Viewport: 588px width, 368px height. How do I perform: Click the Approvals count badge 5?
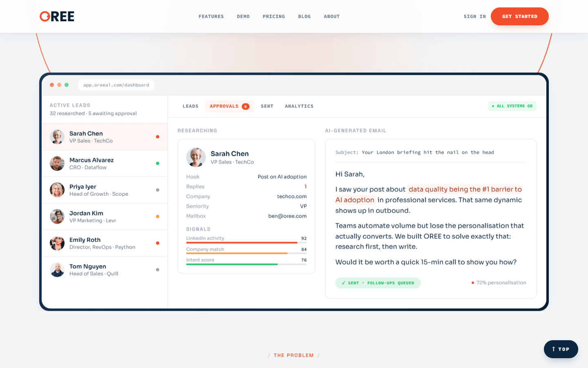click(245, 106)
